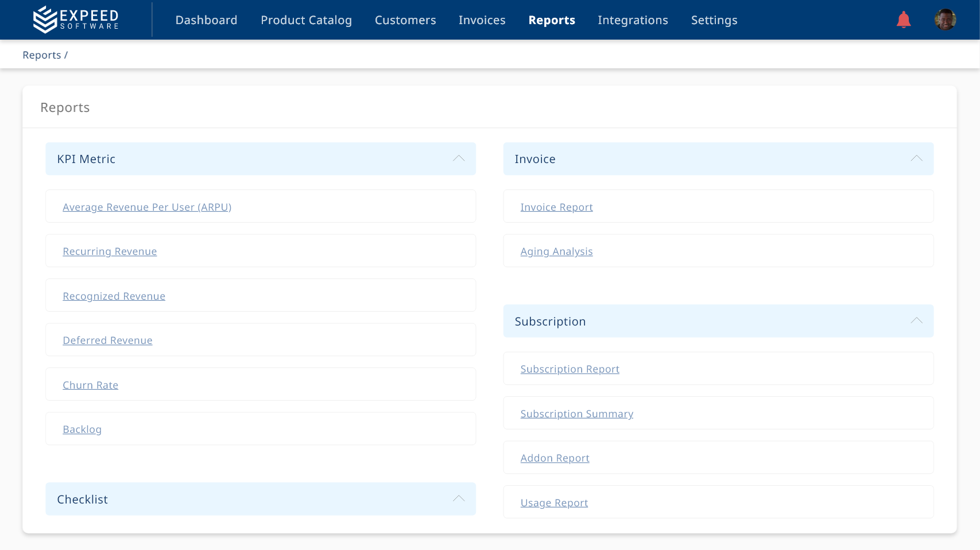980x550 pixels.
Task: Open Average Revenue Per User report
Action: pos(147,207)
